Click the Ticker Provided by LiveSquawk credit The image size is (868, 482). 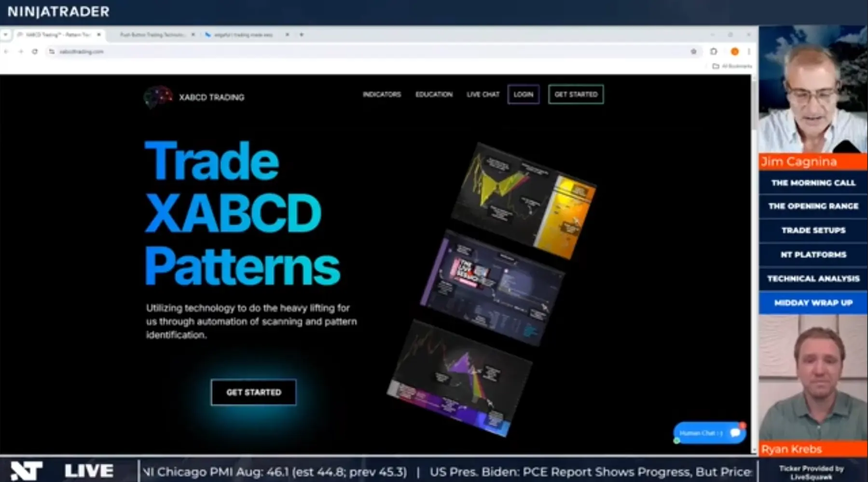tap(811, 472)
